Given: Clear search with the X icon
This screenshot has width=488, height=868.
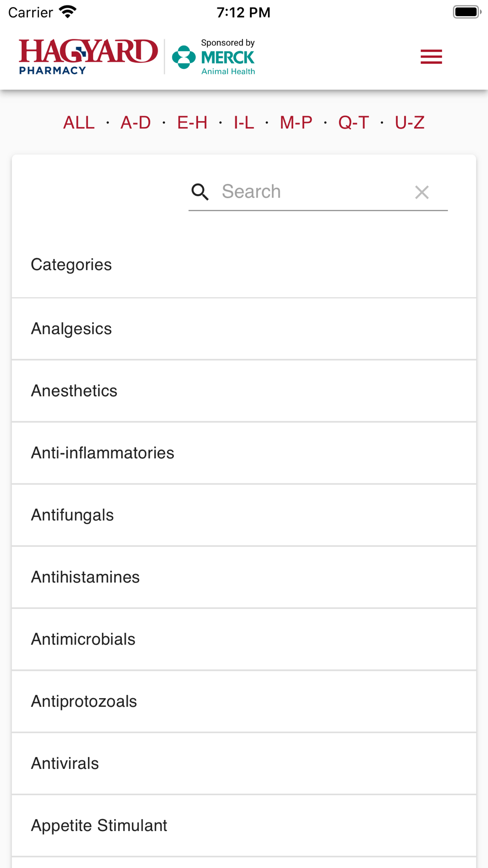Looking at the screenshot, I should pos(422,192).
